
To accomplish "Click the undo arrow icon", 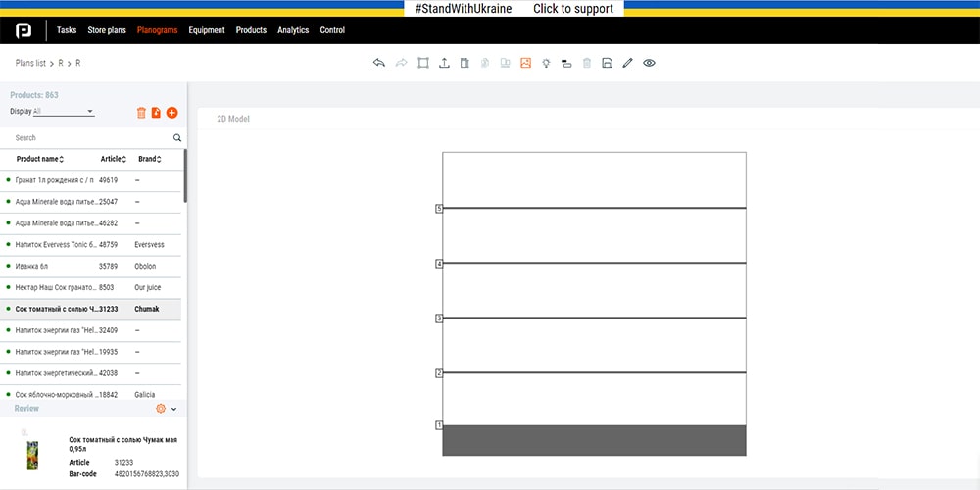I will click(379, 63).
